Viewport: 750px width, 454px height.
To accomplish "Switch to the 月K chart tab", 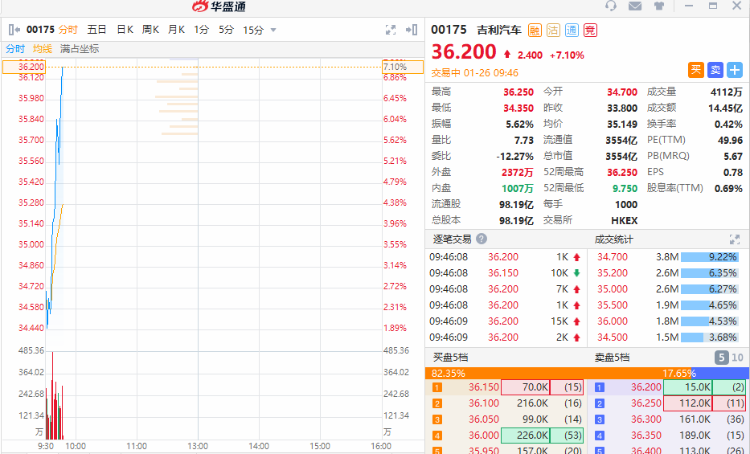I will coord(176,30).
